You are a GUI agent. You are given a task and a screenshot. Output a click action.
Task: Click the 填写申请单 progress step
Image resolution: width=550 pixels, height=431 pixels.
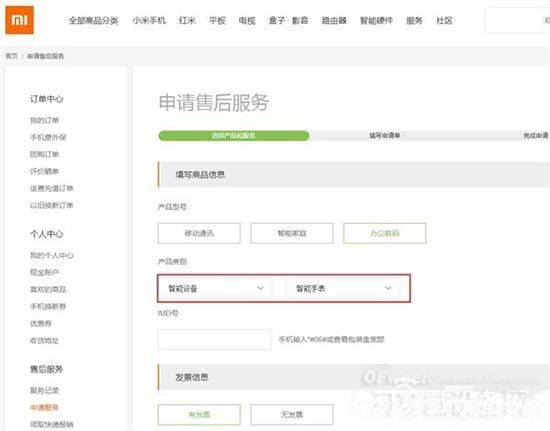click(x=384, y=136)
